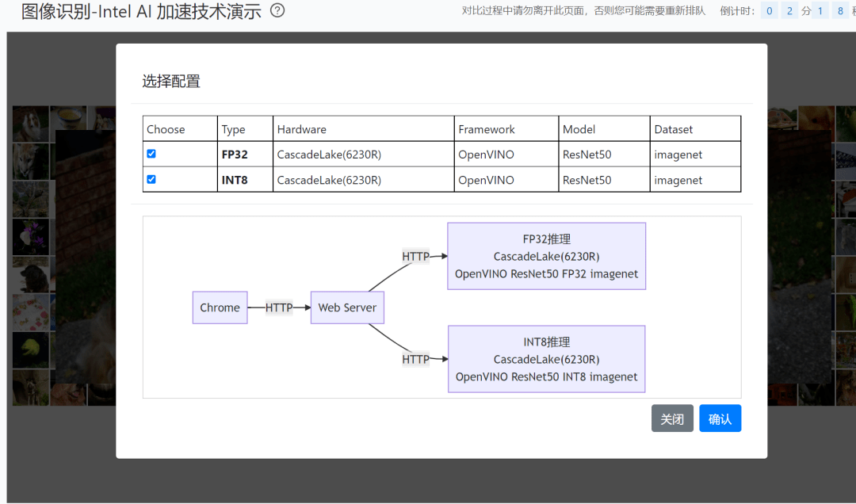The width and height of the screenshot is (856, 504).
Task: Select the Web Server node in the diagram
Action: pyautogui.click(x=347, y=307)
